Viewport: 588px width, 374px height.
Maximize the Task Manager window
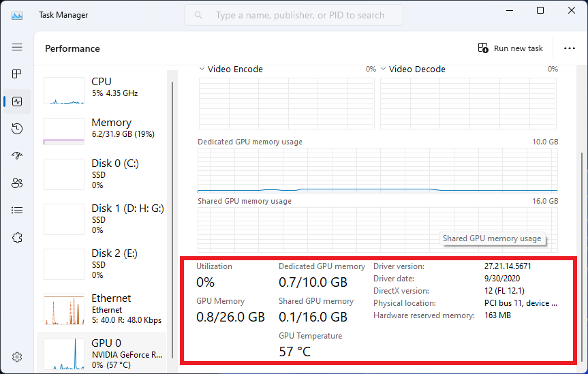(x=540, y=10)
